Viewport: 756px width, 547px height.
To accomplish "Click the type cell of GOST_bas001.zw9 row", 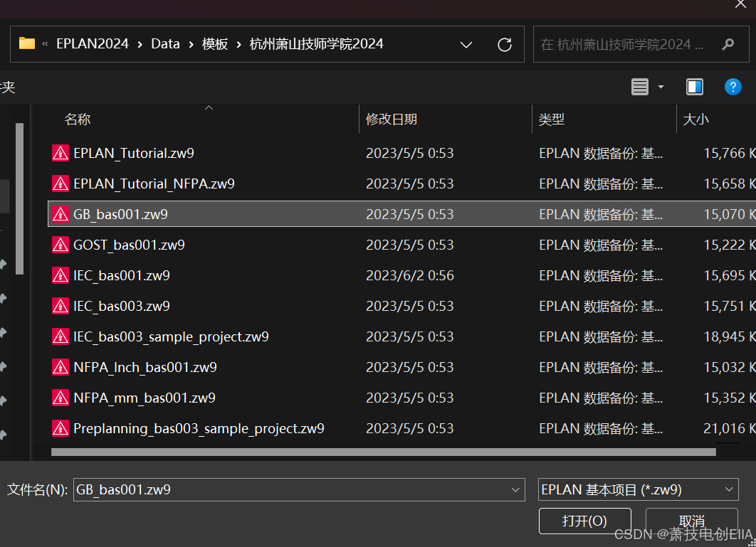I will (x=601, y=245).
